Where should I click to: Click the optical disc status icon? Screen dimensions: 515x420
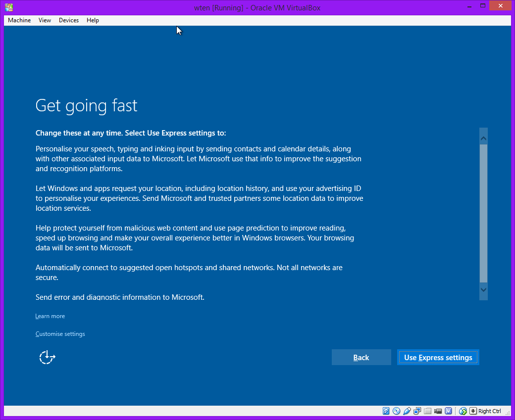(396, 411)
